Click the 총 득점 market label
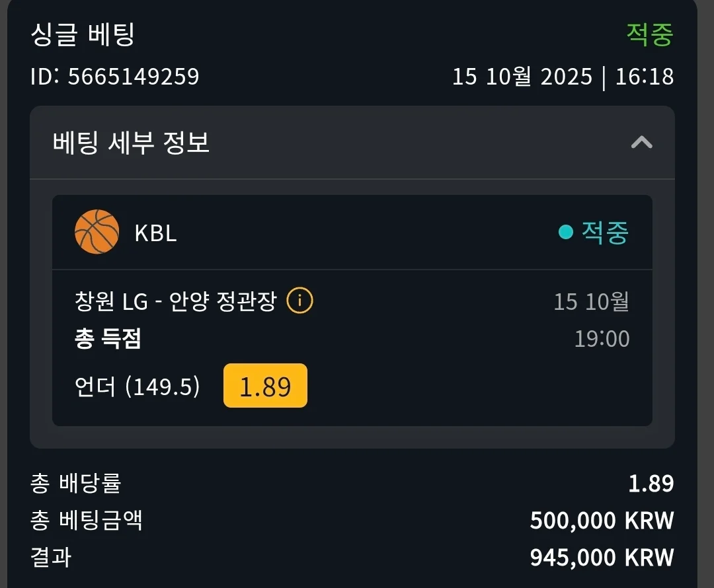714x588 pixels. click(x=108, y=339)
